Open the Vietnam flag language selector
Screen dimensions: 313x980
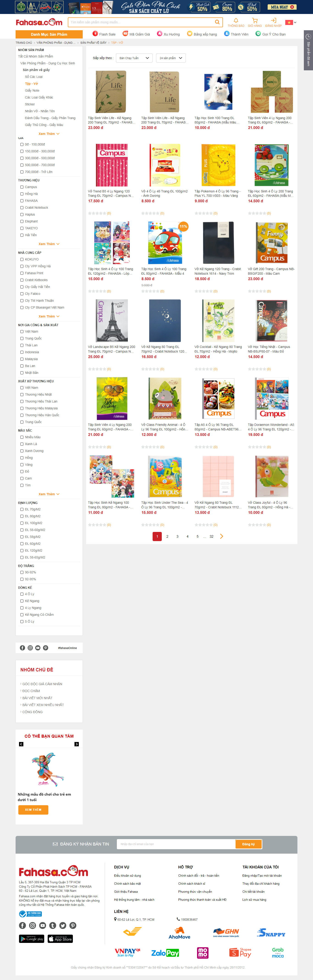pos(291,22)
